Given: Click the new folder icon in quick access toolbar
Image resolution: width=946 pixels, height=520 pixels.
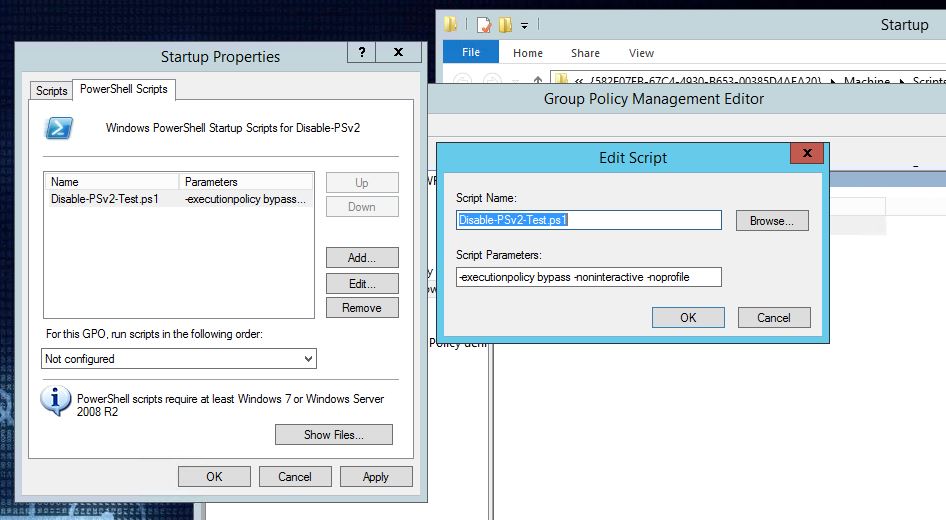Looking at the screenshot, I should point(506,25).
